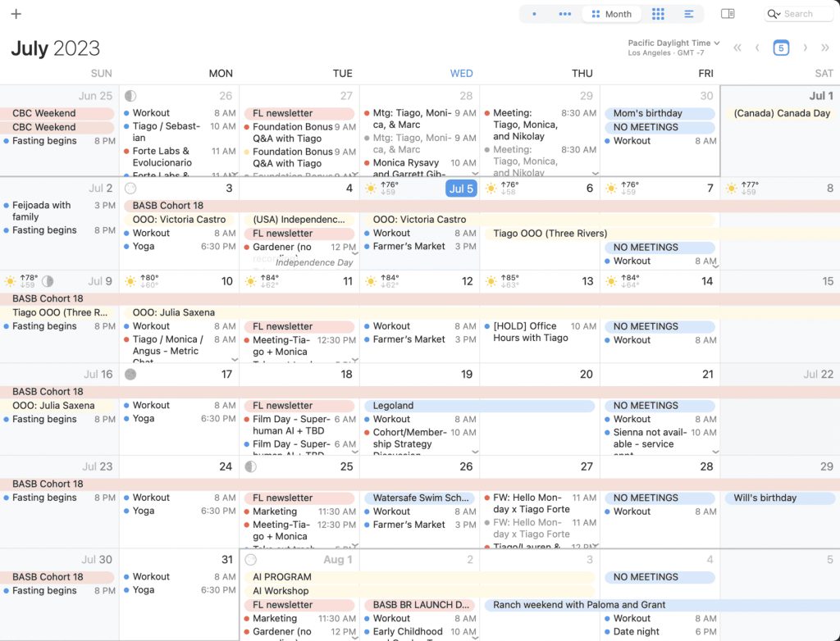
Task: Click moon phase icon on July 9
Action: coord(48,281)
